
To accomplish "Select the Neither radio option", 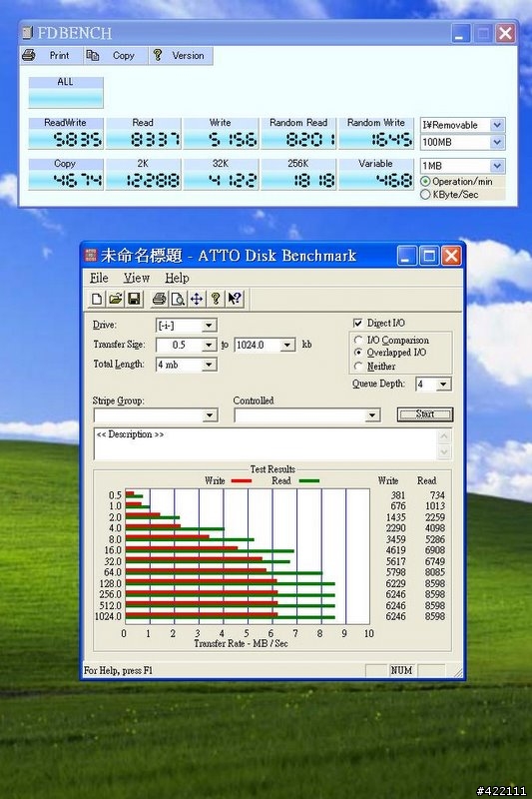I will click(358, 367).
